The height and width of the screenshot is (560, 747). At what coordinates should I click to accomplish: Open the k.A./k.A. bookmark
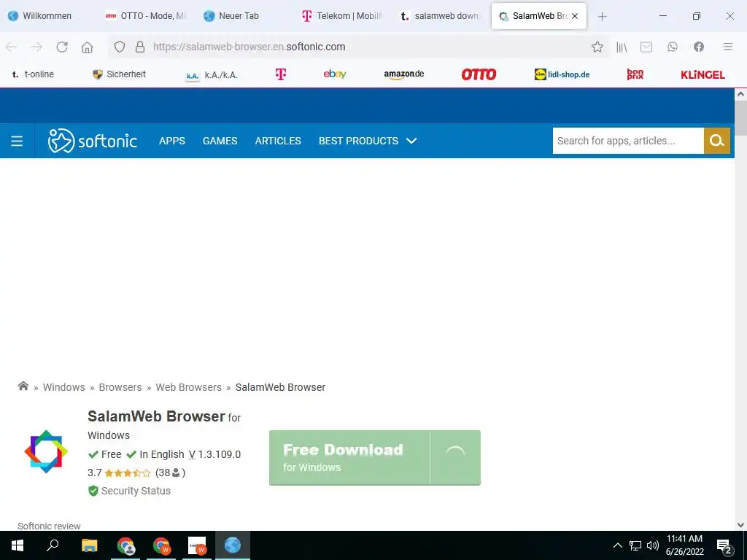click(212, 75)
